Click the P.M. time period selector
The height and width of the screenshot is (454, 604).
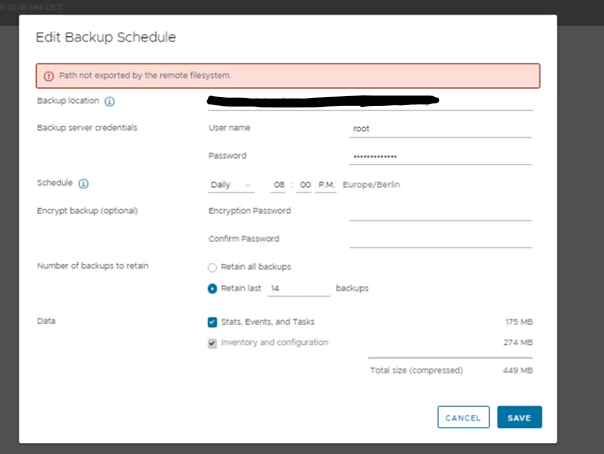tap(326, 185)
